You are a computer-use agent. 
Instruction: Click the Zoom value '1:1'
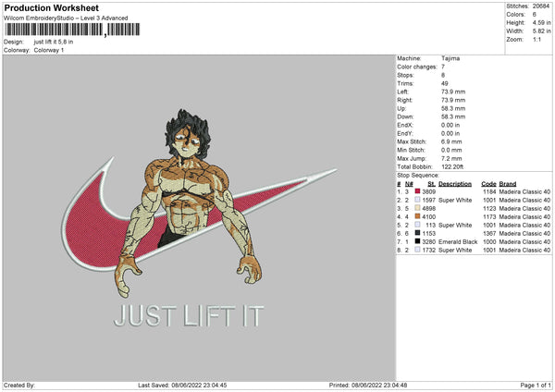tap(536, 39)
